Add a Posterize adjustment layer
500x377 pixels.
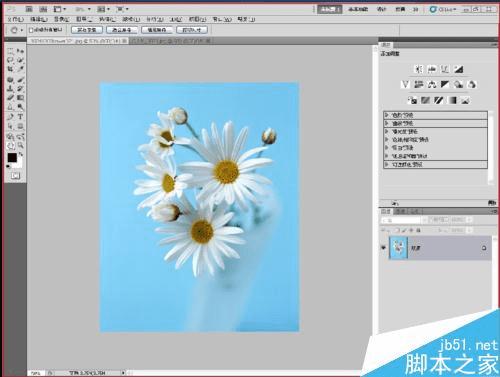[425, 100]
